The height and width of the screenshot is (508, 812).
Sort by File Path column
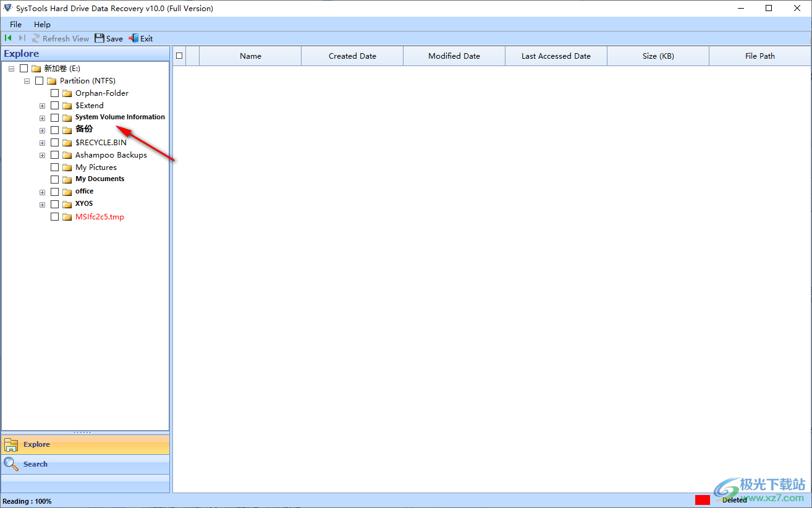coord(760,56)
